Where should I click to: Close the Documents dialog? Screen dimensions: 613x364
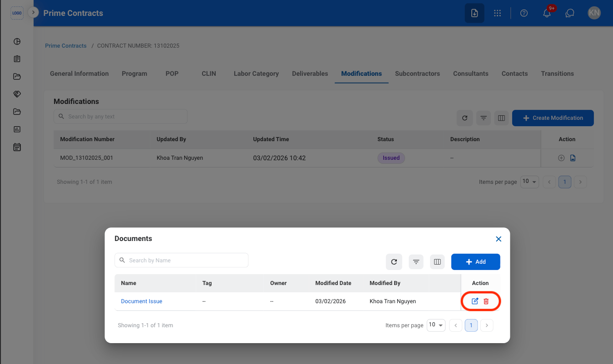tap(499, 239)
